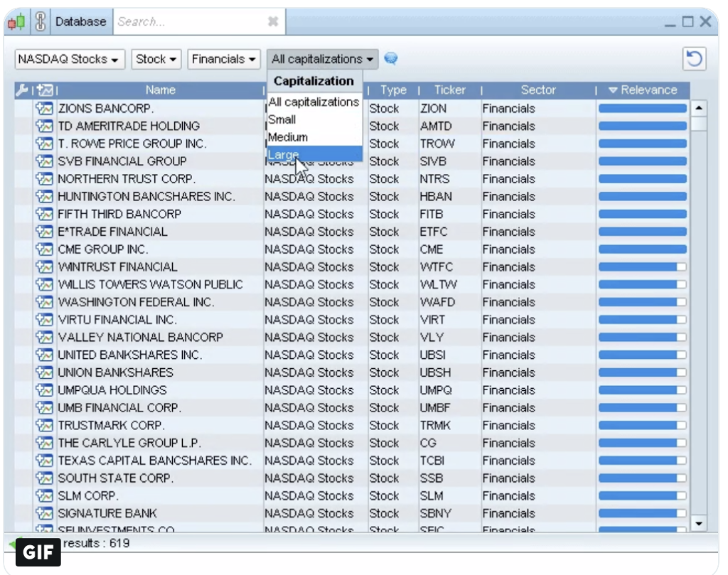This screenshot has height=575, width=728.
Task: Select THE CARLYLE GROUP L.P. name
Action: click(129, 444)
